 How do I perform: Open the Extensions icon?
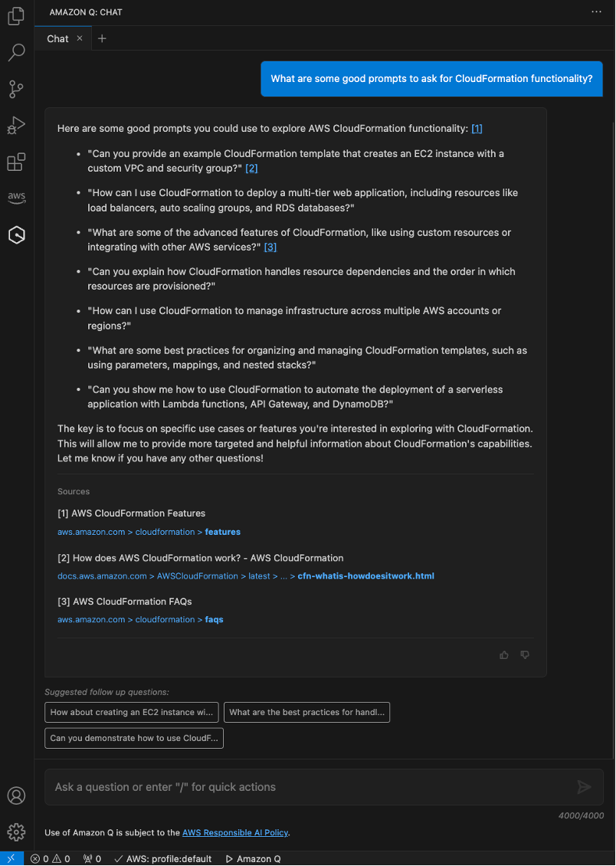tap(16, 162)
